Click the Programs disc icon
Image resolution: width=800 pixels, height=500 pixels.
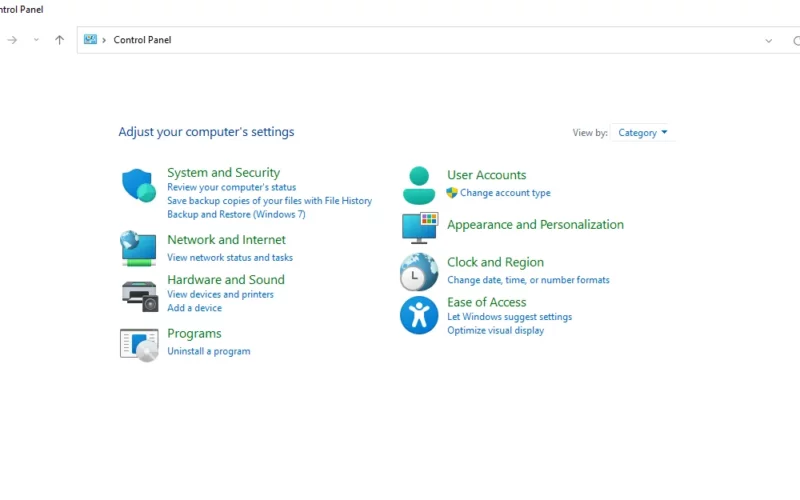click(x=139, y=345)
